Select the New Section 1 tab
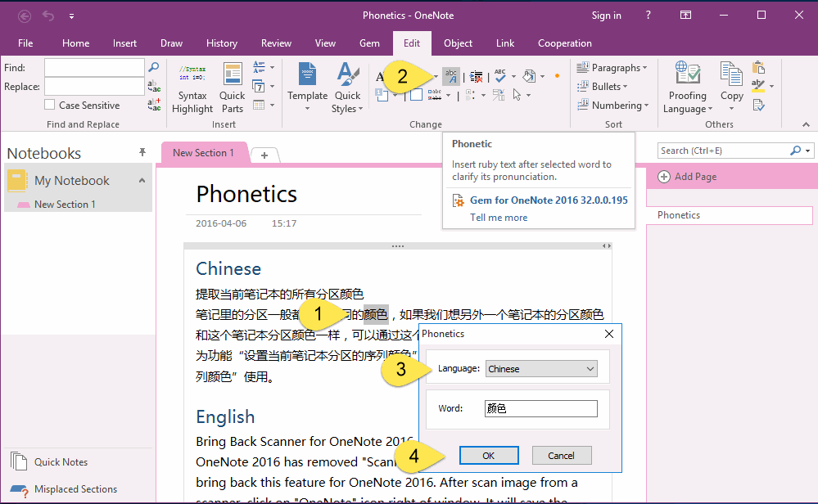The height and width of the screenshot is (504, 818). (204, 152)
